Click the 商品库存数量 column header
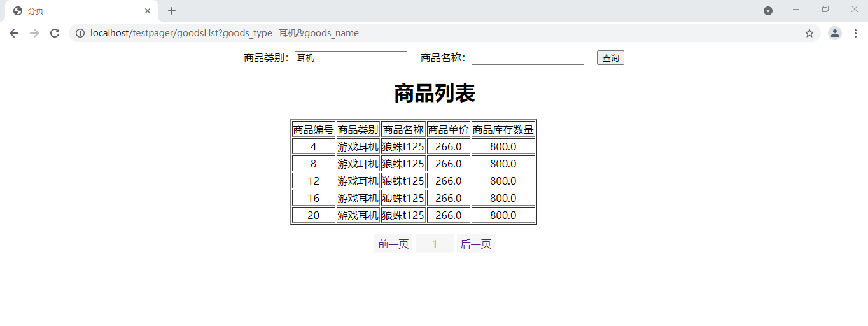 click(x=503, y=129)
